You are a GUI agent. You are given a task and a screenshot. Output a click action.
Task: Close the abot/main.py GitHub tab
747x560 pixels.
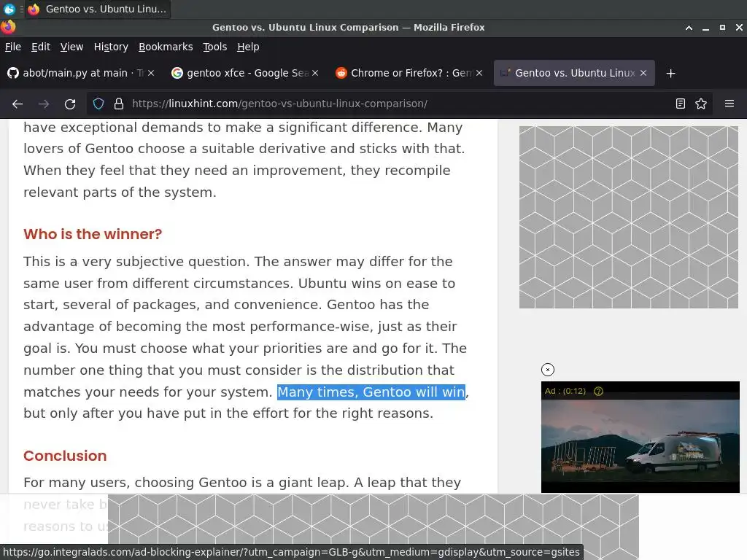[x=151, y=73]
